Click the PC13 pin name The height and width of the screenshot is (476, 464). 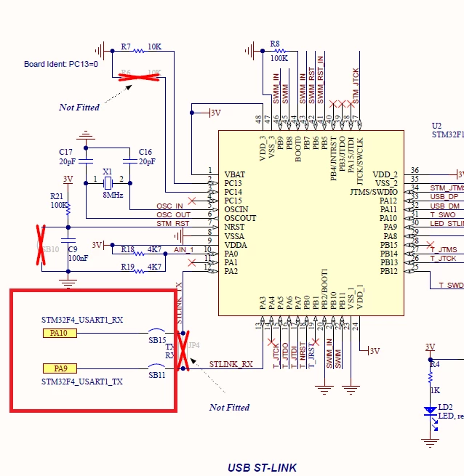pyautogui.click(x=233, y=183)
